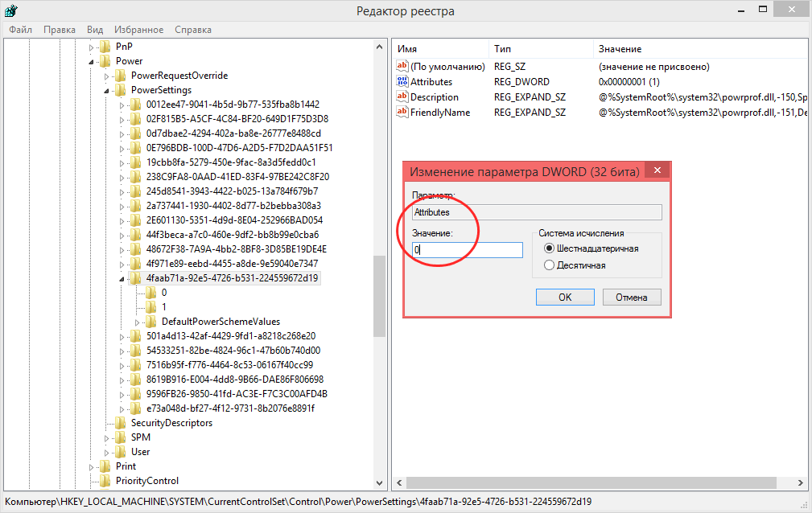Image resolution: width=812 pixels, height=513 pixels.
Task: Click the Значение input field
Action: pyautogui.click(x=468, y=250)
